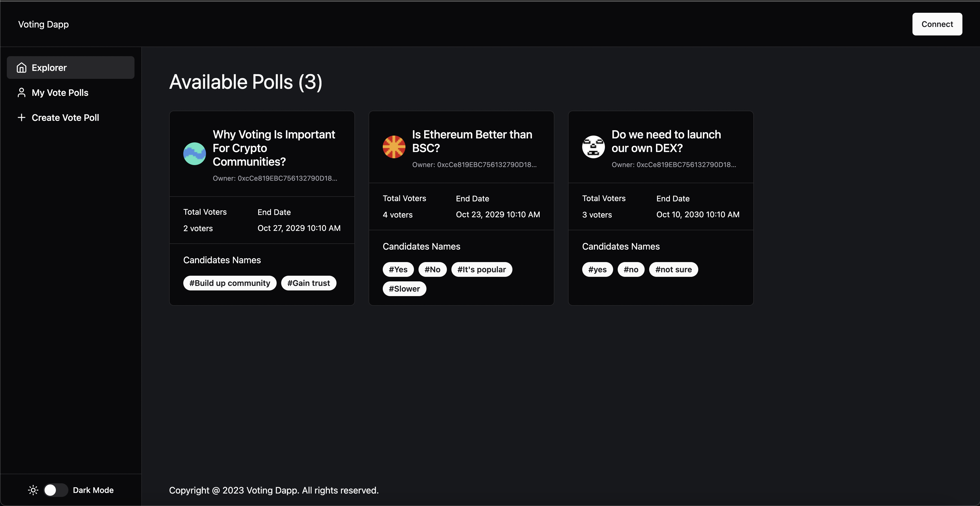Click the Connect wallet button

937,24
